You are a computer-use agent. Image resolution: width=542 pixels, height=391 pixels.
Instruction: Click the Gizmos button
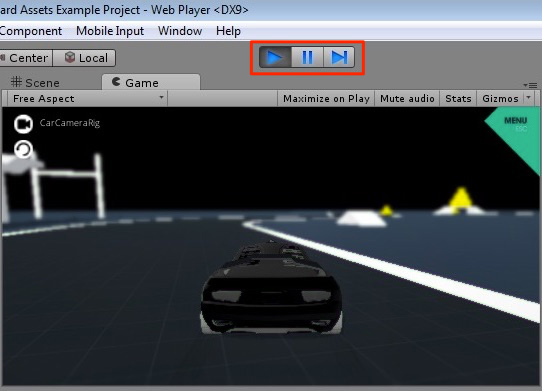pos(500,99)
